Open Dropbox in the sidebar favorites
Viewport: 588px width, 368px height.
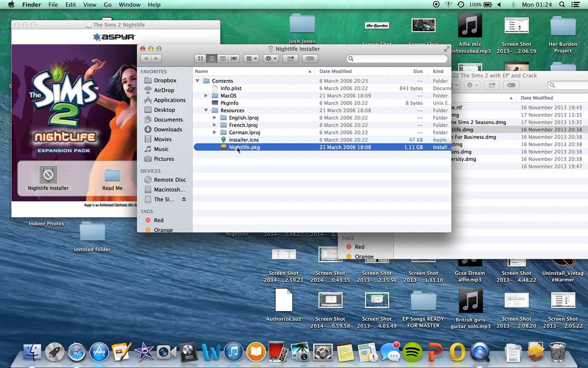(x=164, y=80)
